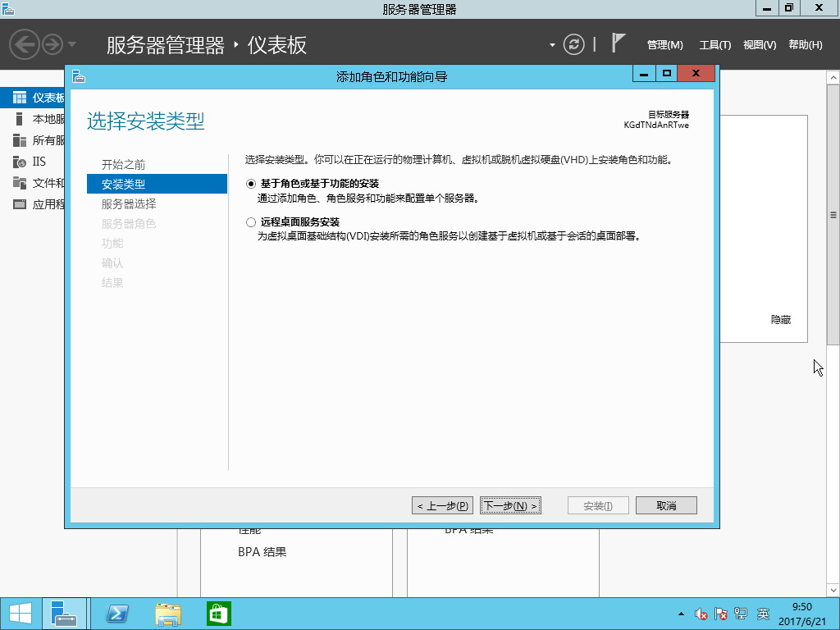Go to 服务器选择 wizard step
The image size is (840, 630).
click(x=129, y=204)
